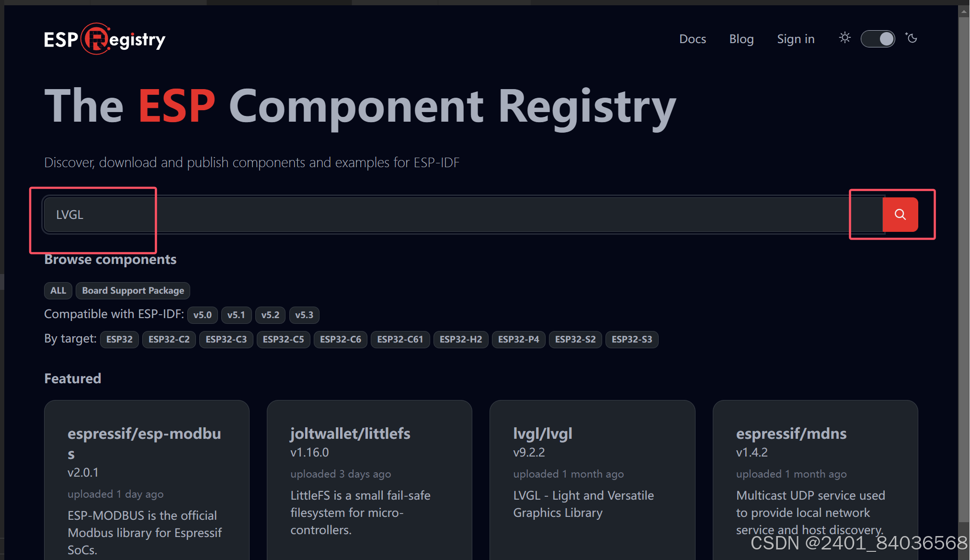
Task: Filter by ESP32-C3 target
Action: (226, 339)
